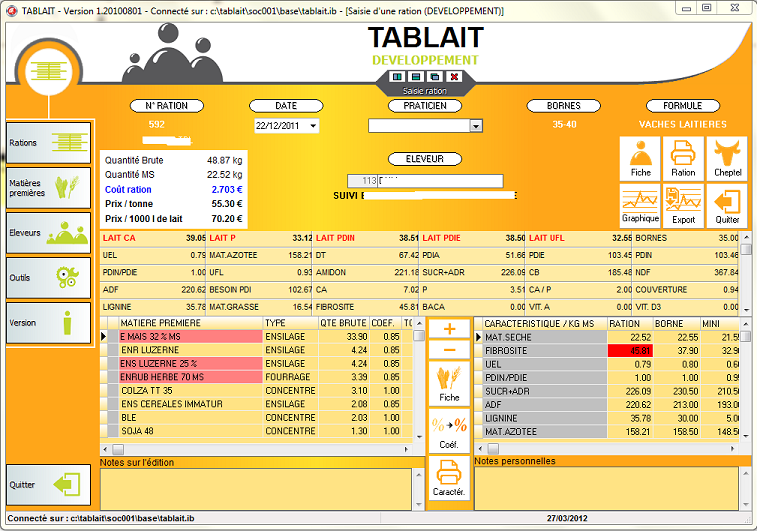The image size is (757, 531).
Task: Click the ELEVEUR label button
Action: pos(425,159)
